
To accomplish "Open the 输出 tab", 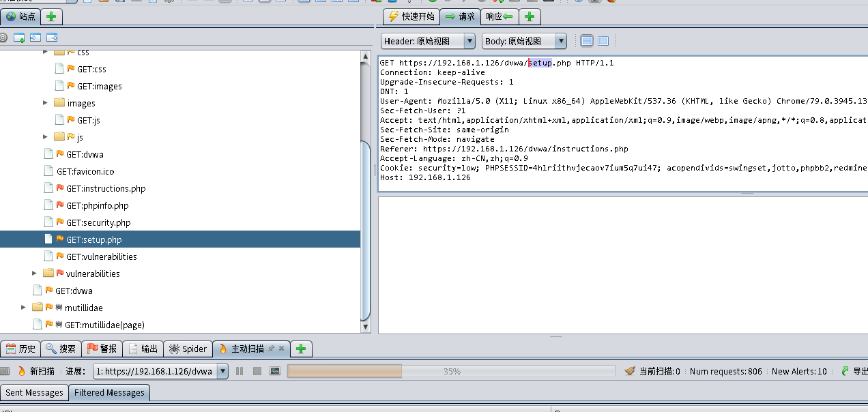I will pyautogui.click(x=143, y=349).
